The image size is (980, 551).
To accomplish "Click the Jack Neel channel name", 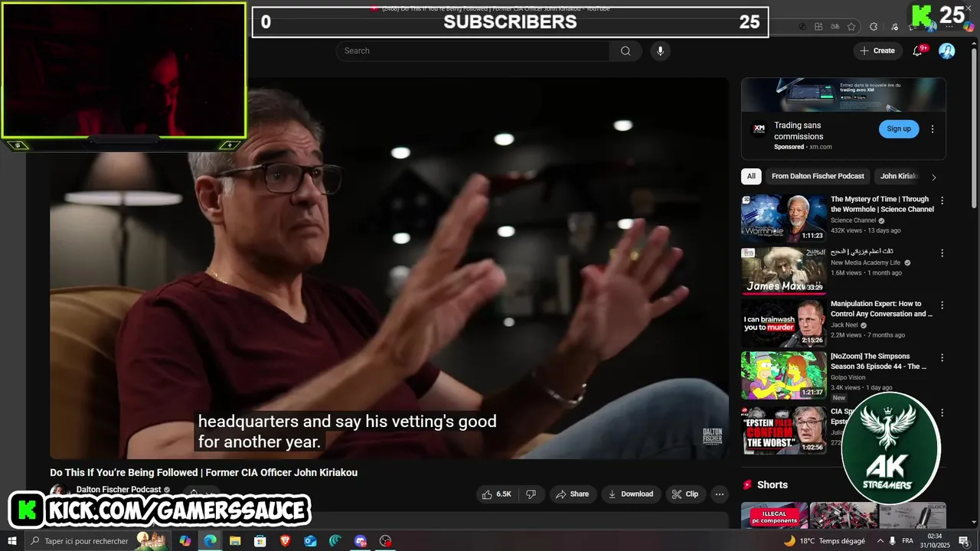I will point(844,325).
